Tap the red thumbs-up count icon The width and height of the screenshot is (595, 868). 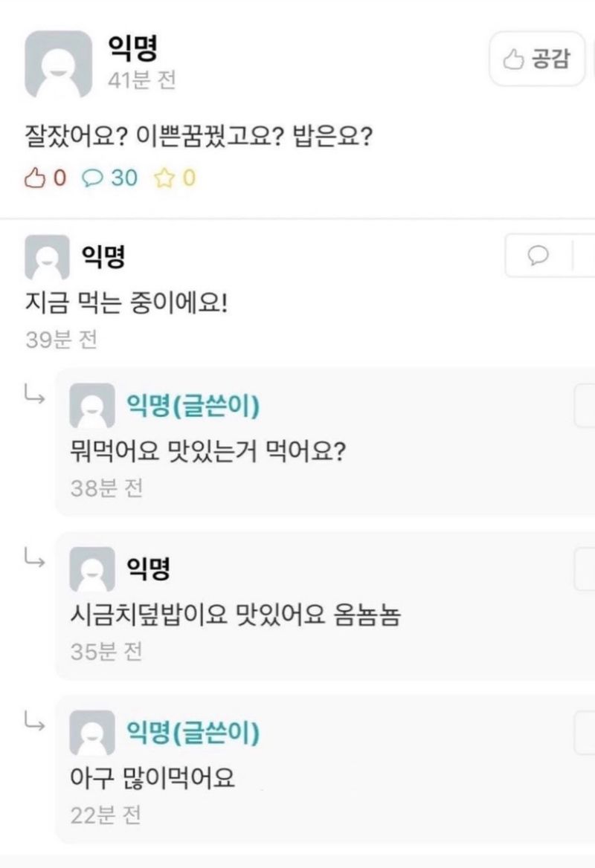pyautogui.click(x=35, y=178)
